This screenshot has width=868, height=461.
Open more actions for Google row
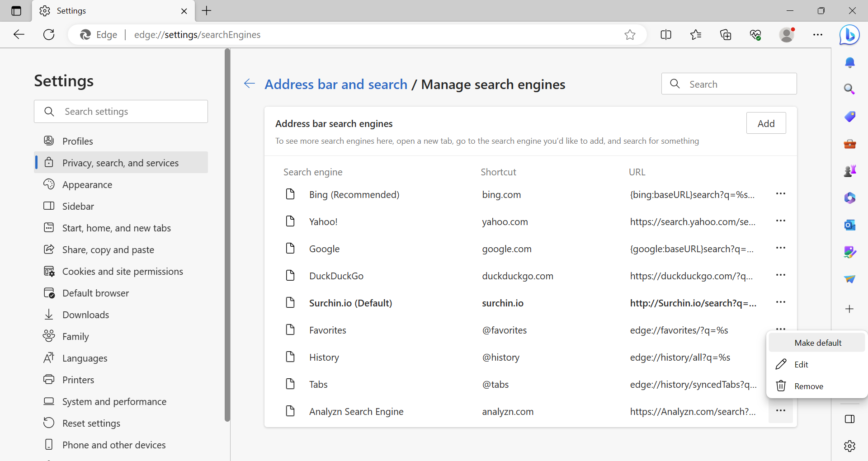tap(781, 248)
